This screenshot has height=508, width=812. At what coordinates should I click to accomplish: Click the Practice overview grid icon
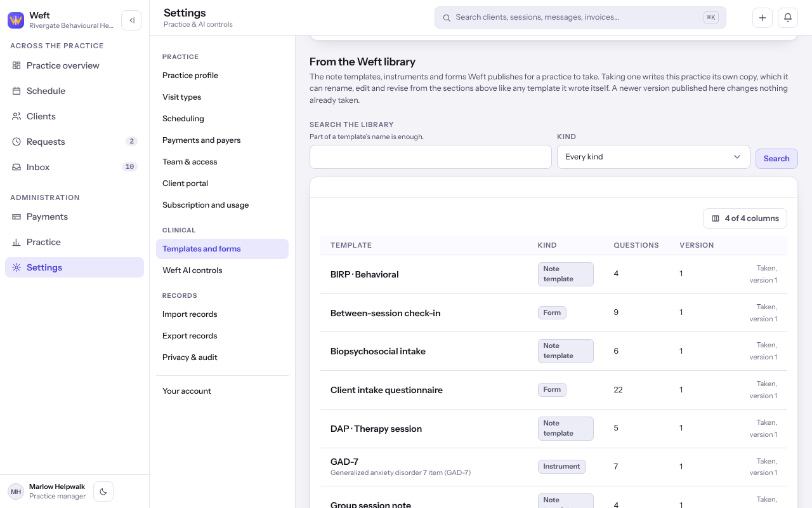pyautogui.click(x=16, y=65)
